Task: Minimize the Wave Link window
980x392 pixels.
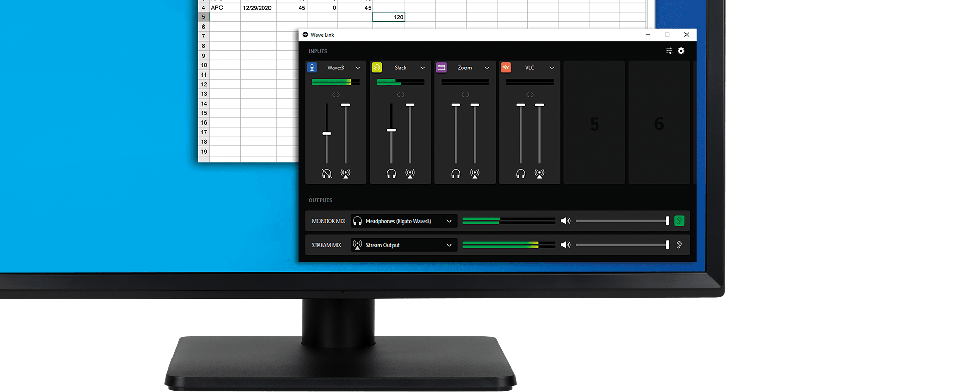Action: pyautogui.click(x=648, y=35)
